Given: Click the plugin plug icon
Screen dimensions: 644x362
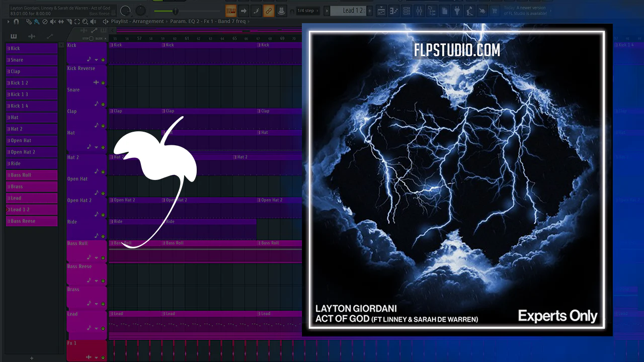Looking at the screenshot, I should (x=457, y=11).
